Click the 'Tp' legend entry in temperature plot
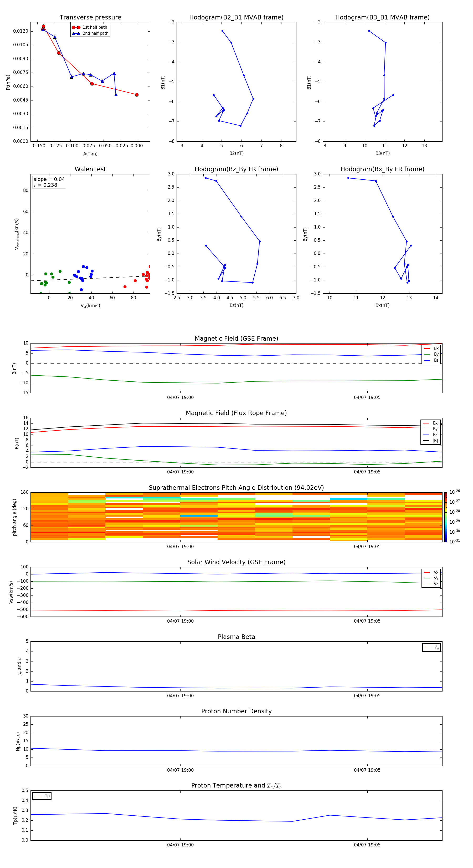Screen dimensions: 473x868 pyautogui.click(x=42, y=796)
